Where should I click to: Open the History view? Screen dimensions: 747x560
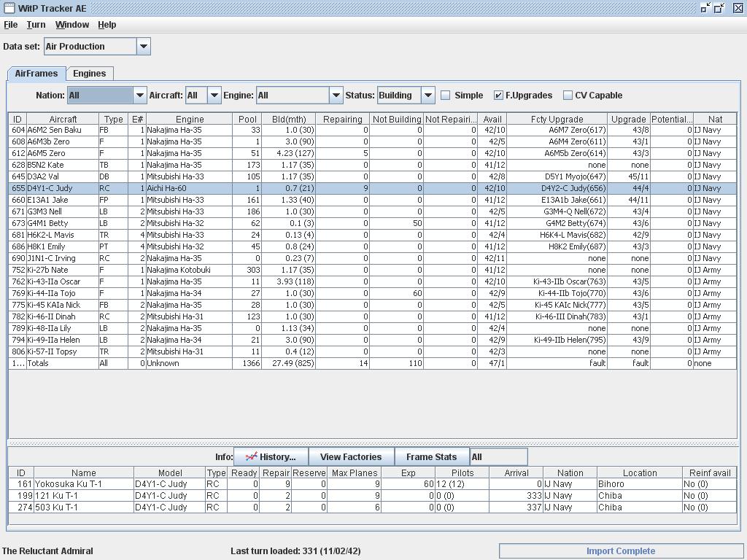click(x=271, y=457)
